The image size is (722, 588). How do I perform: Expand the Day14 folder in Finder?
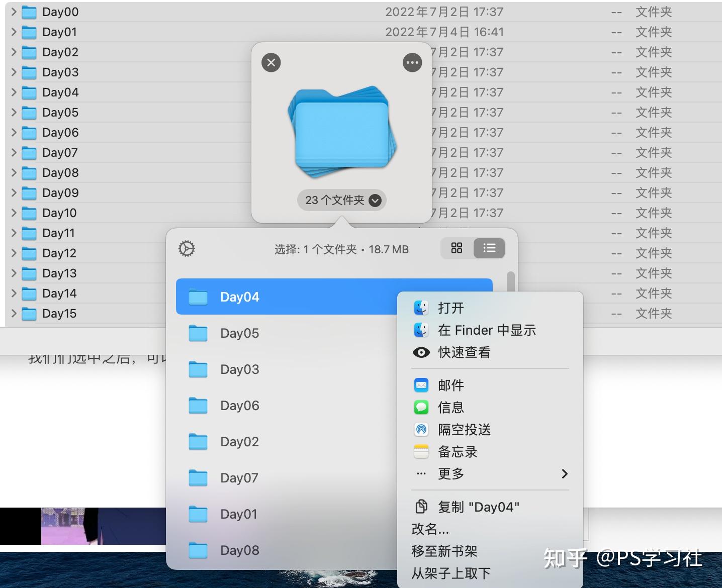14,293
